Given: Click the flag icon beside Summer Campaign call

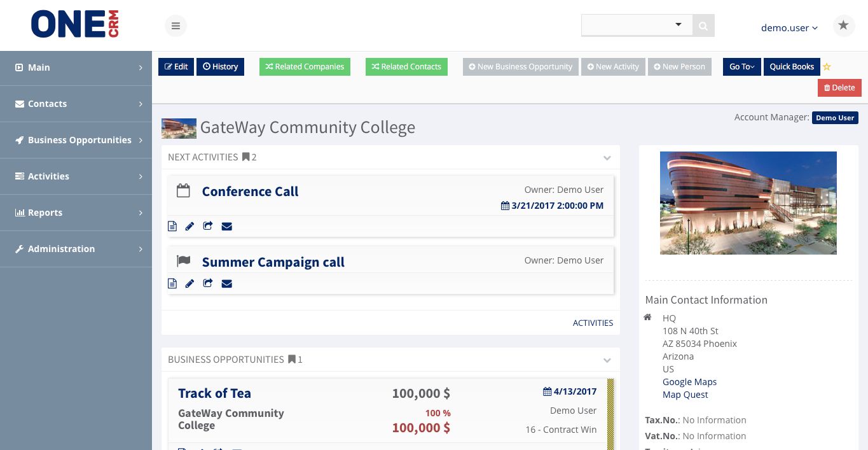Looking at the screenshot, I should click(x=183, y=260).
